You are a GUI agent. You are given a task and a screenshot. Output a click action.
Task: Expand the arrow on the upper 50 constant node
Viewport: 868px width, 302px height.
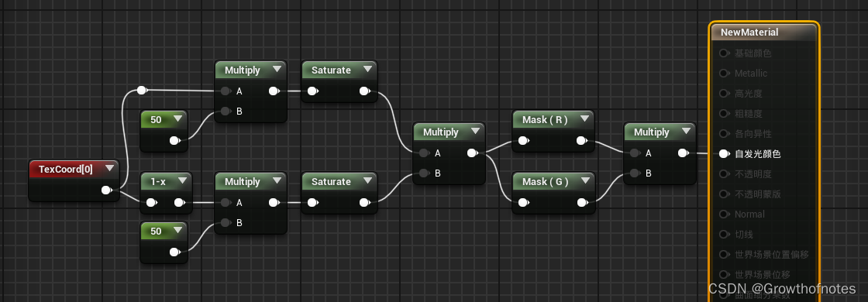point(177,119)
